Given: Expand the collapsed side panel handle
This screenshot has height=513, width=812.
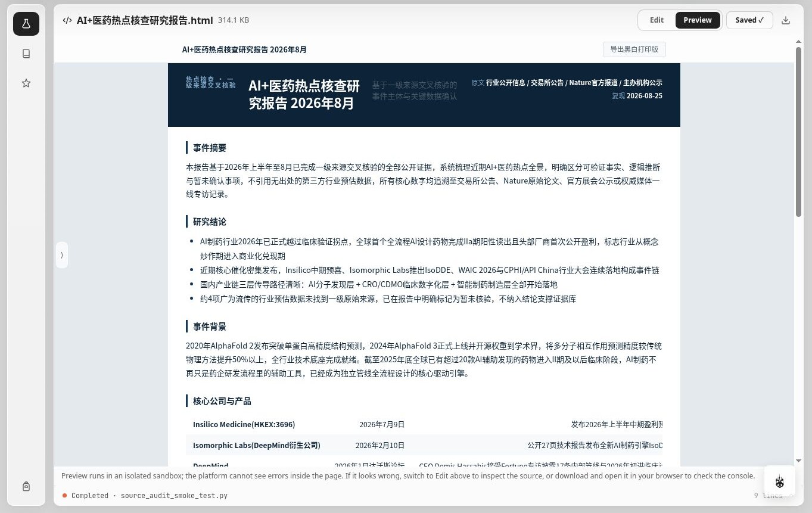Looking at the screenshot, I should tap(61, 255).
